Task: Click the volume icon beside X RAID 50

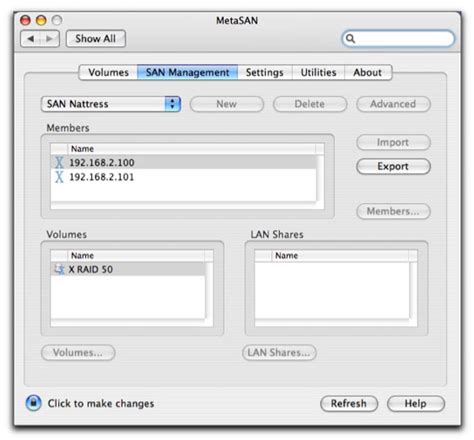Action: (x=59, y=269)
